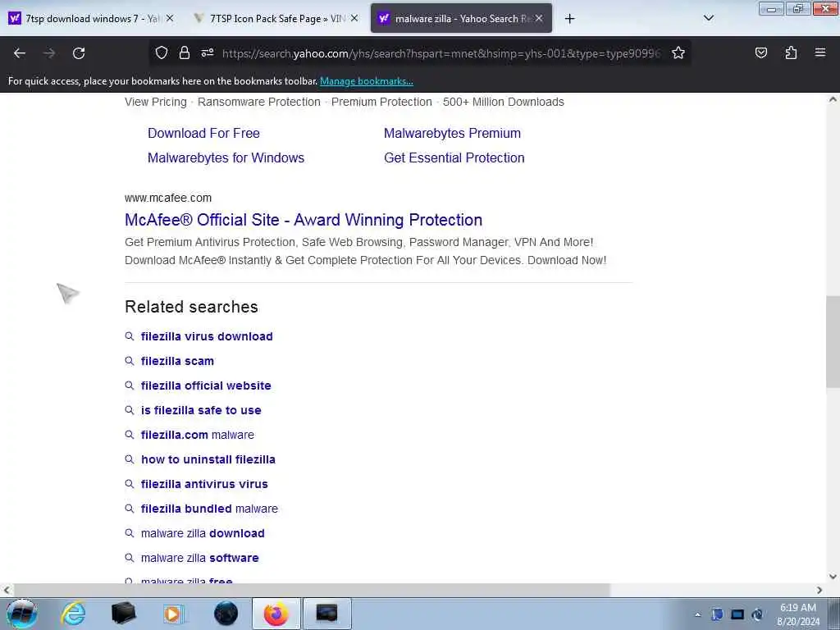This screenshot has width=840, height=630.
Task: Click the display monitor tray icon
Action: pyautogui.click(x=737, y=614)
